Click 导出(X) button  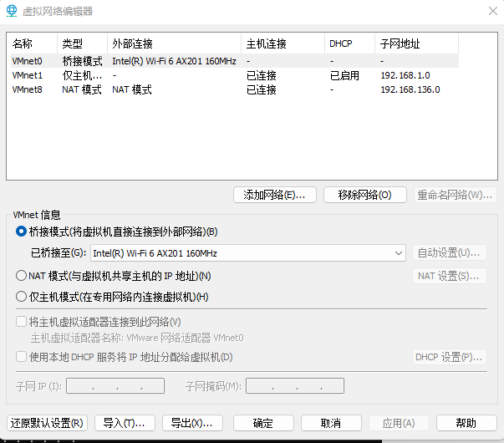point(192,423)
